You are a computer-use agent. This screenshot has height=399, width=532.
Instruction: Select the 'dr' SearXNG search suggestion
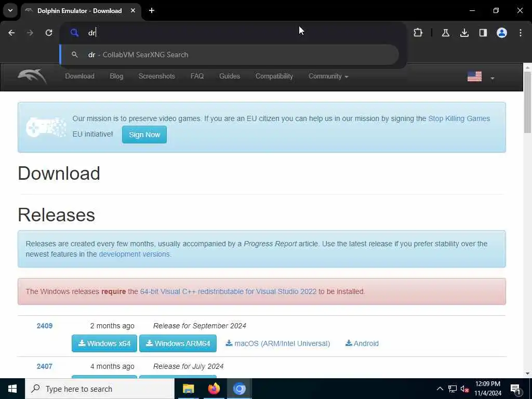point(229,55)
